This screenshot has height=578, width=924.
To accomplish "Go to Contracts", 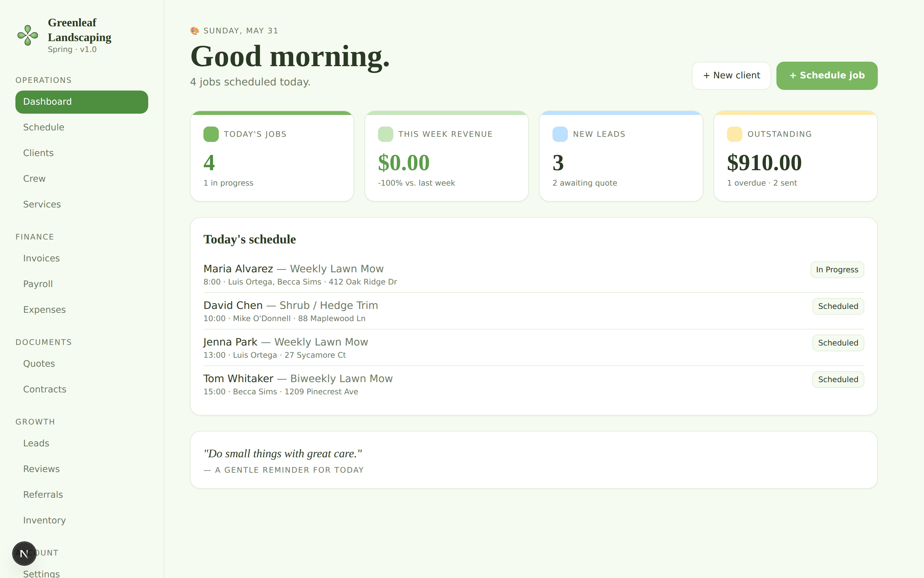I will click(82, 389).
